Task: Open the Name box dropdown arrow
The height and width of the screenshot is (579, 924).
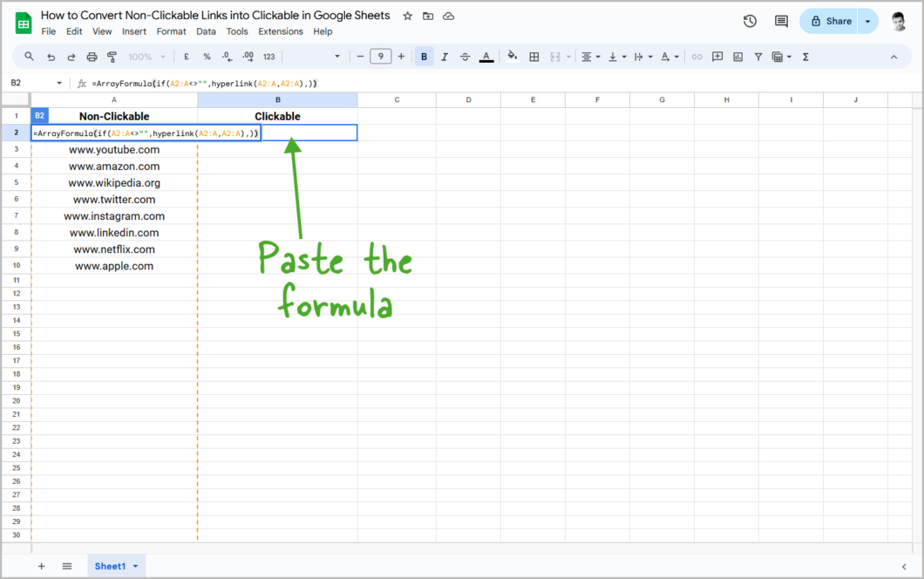Action: point(59,83)
